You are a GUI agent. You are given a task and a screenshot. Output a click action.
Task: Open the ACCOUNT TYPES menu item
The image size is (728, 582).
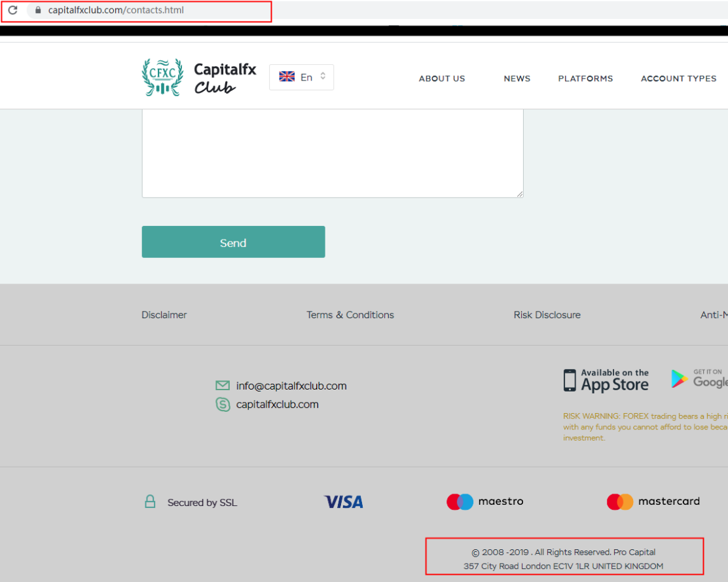(x=679, y=79)
